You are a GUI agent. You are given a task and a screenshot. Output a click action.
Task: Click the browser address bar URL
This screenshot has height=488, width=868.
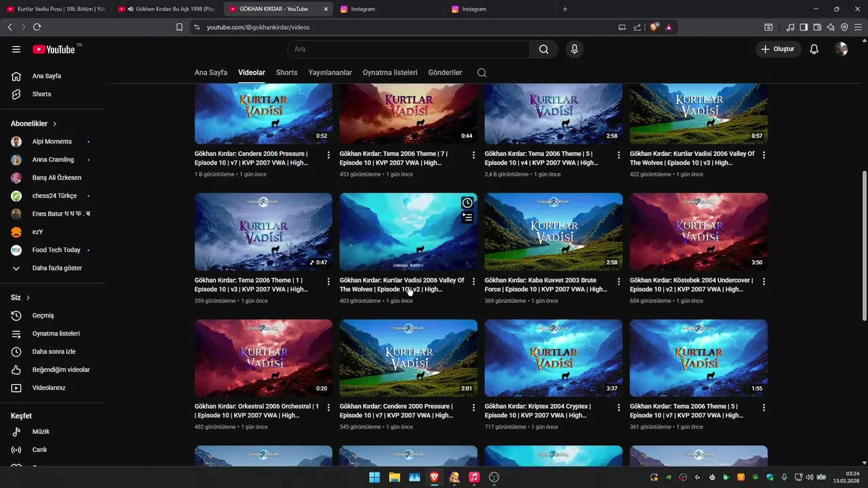click(258, 27)
